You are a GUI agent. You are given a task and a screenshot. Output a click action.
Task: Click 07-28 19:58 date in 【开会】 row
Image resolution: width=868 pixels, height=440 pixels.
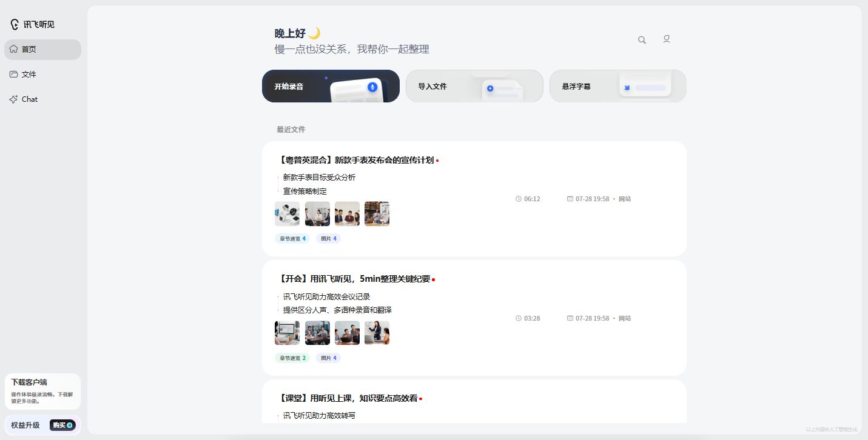[x=593, y=318]
